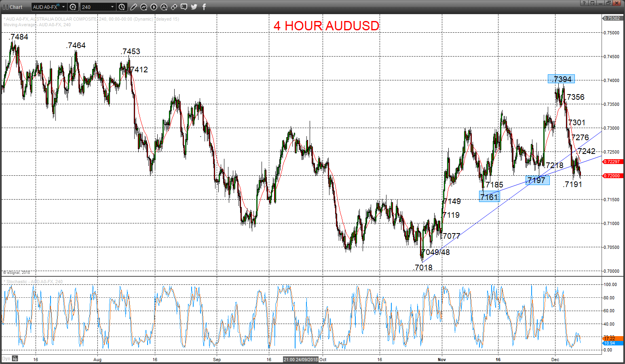This screenshot has height=364, width=625.
Task: Select the 7197 highlighted price label
Action: tap(537, 180)
